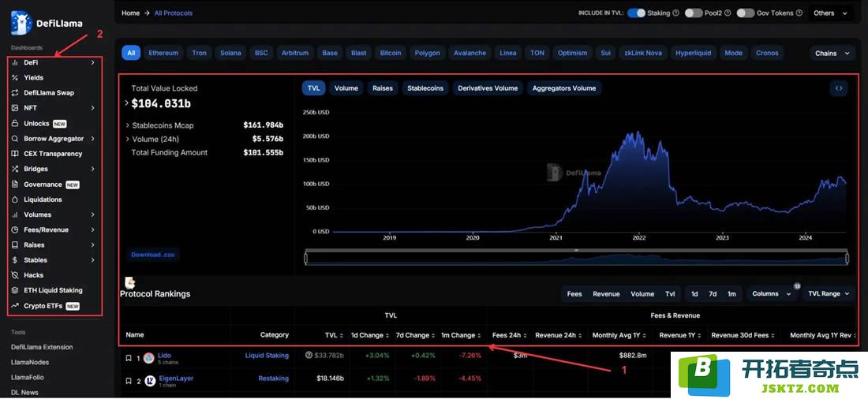
Task: Click the Hacks shield icon
Action: 15,275
